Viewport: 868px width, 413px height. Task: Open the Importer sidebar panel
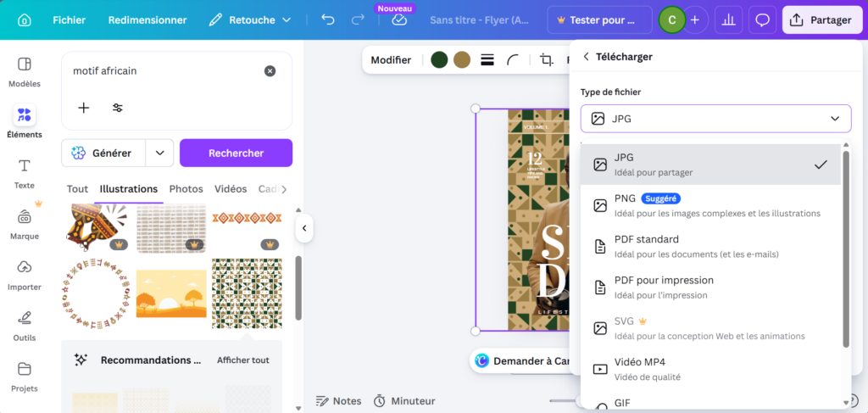(25, 275)
